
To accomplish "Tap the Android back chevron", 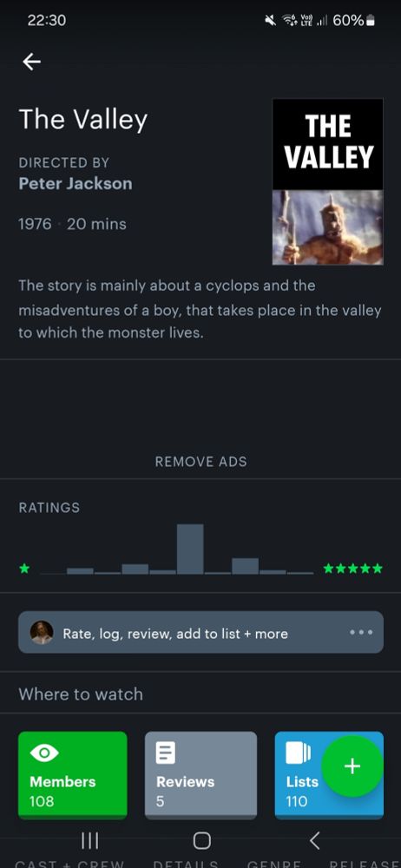I will [x=314, y=841].
